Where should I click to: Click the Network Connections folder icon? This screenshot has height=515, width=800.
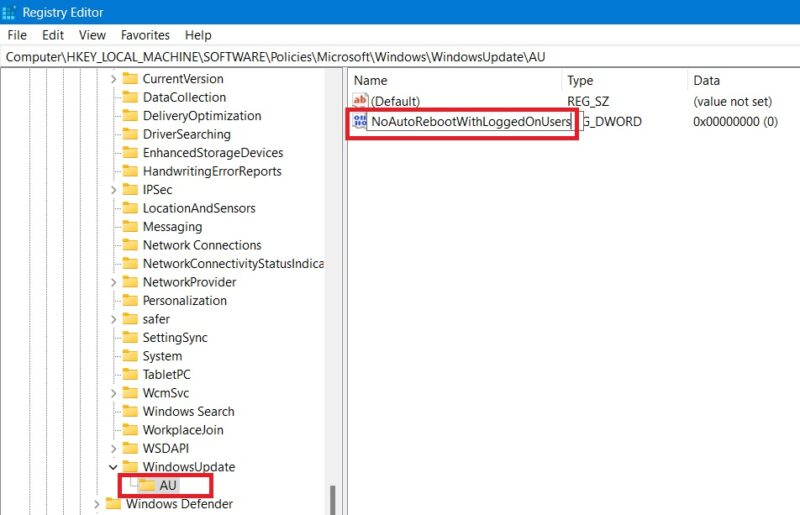pos(130,245)
